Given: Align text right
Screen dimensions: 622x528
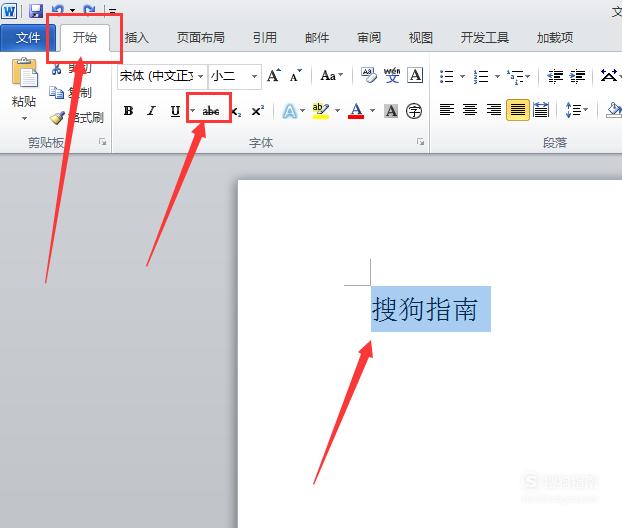Looking at the screenshot, I should tap(494, 109).
